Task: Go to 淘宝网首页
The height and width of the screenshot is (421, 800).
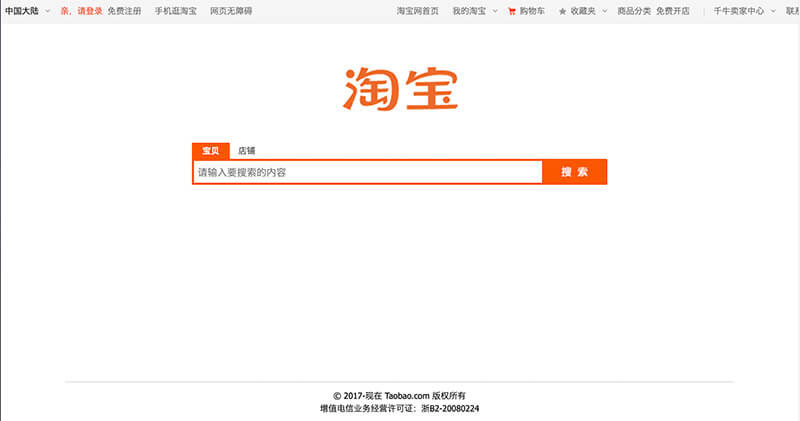Action: pos(418,11)
